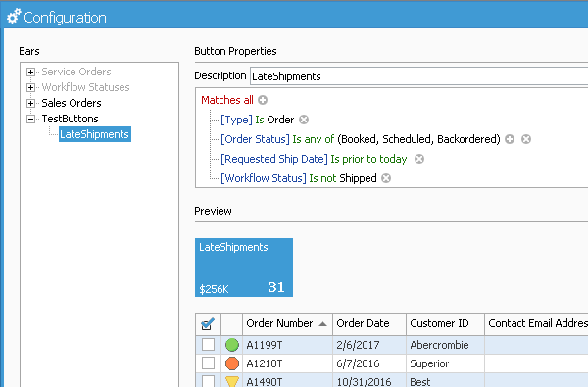The width and height of the screenshot is (588, 387).
Task: Click orange octagon status icon for A1218T
Action: coord(232,363)
